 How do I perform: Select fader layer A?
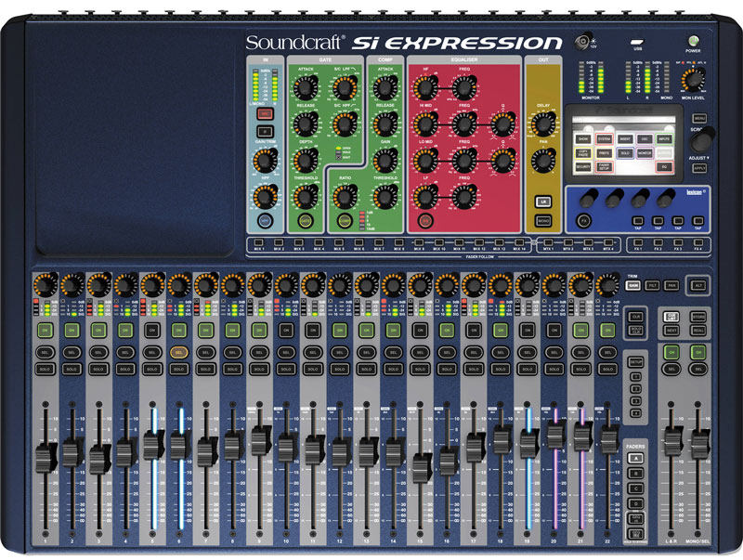[x=635, y=459]
